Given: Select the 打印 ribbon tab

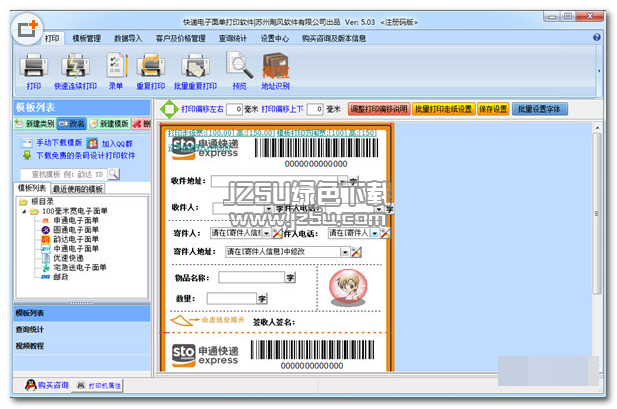Looking at the screenshot, I should click(x=52, y=38).
